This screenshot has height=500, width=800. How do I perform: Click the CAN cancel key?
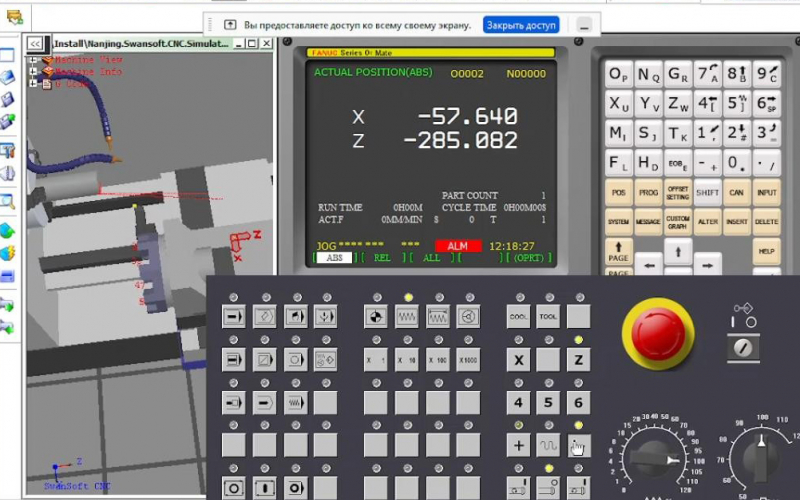[737, 192]
